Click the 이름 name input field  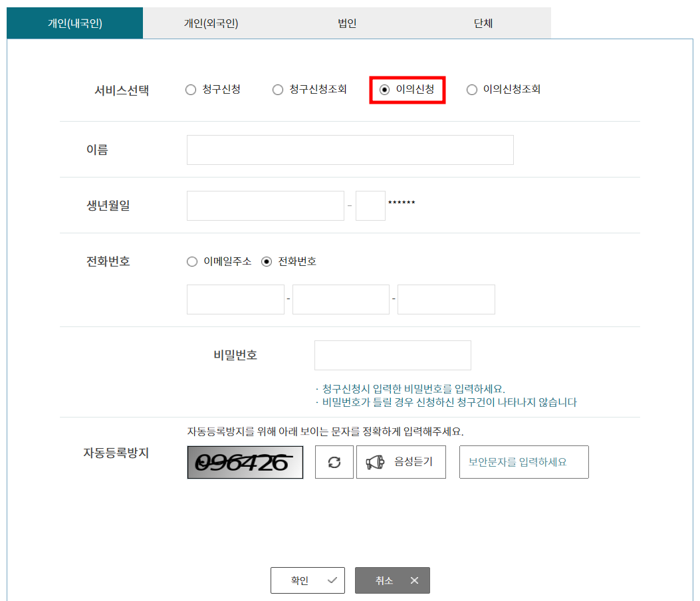tap(350, 150)
